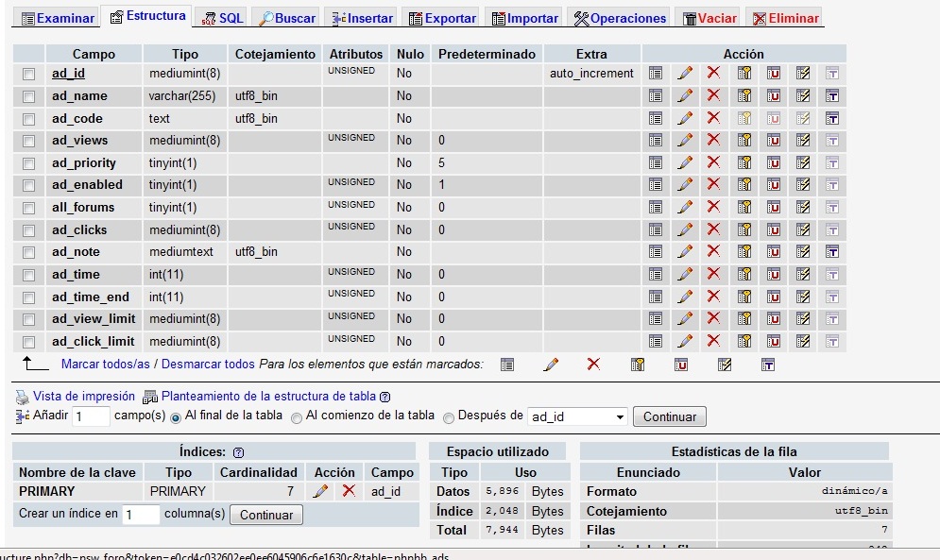Drop the ad_name field with red X
This screenshot has width=940, height=560.
click(713, 95)
